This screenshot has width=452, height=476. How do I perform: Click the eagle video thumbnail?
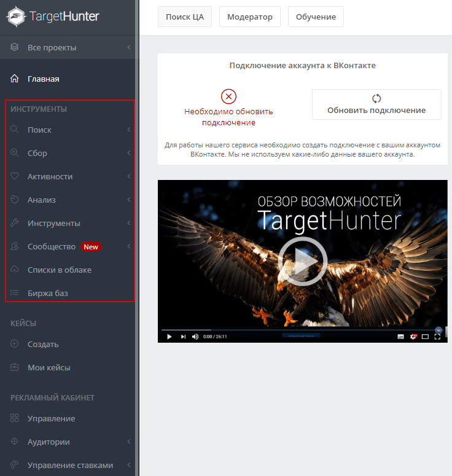[x=302, y=261]
